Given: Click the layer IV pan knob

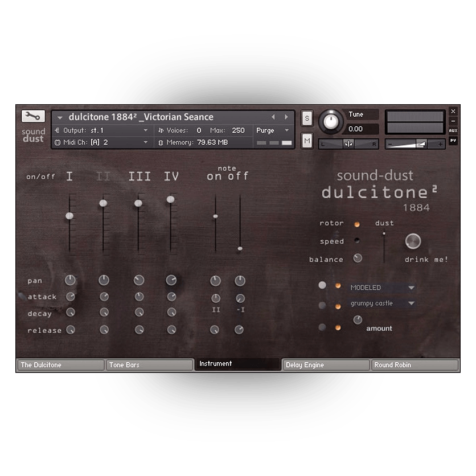Looking at the screenshot, I should click(x=171, y=280).
